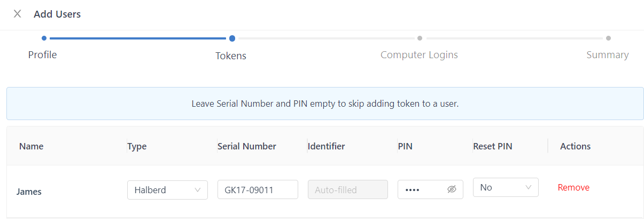
Task: Click the Tokens step dot
Action: [x=232, y=38]
